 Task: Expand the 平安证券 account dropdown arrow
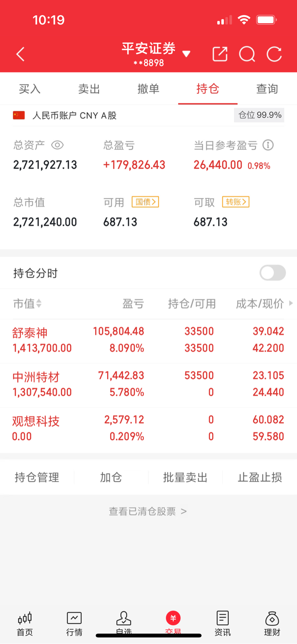(186, 54)
